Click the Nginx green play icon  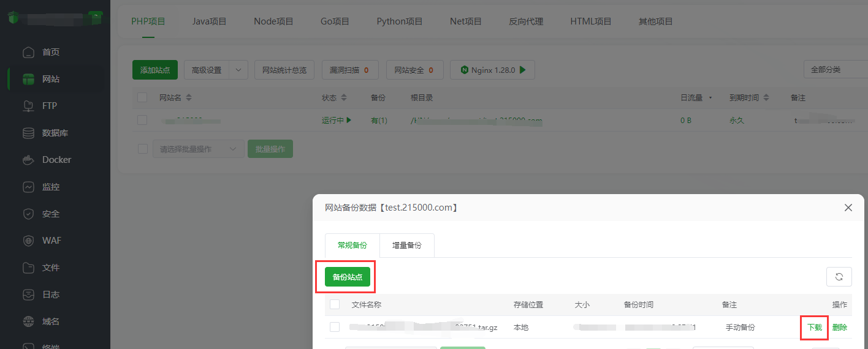click(x=522, y=70)
